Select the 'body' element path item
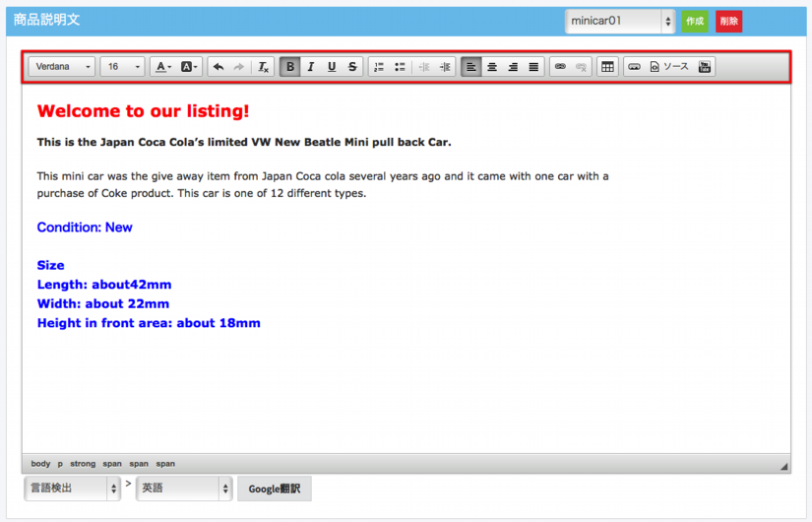This screenshot has width=812, height=522. [x=40, y=464]
